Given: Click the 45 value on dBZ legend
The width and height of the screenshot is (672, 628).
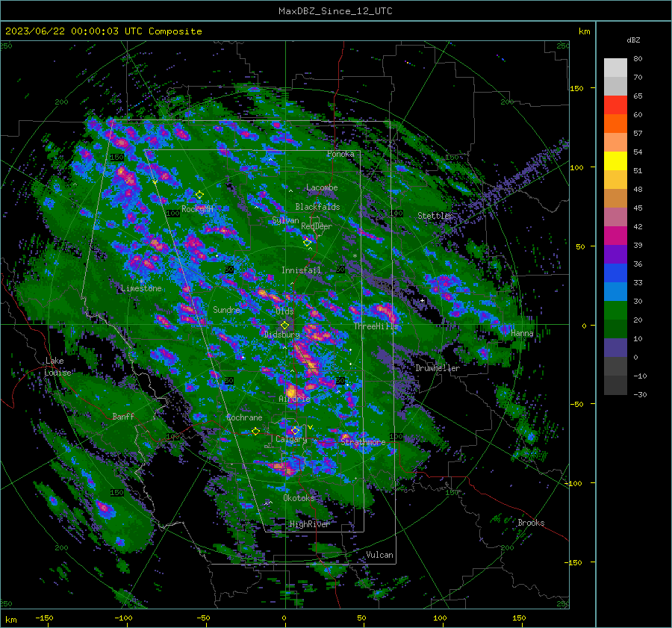Looking at the screenshot, I should pos(638,208).
